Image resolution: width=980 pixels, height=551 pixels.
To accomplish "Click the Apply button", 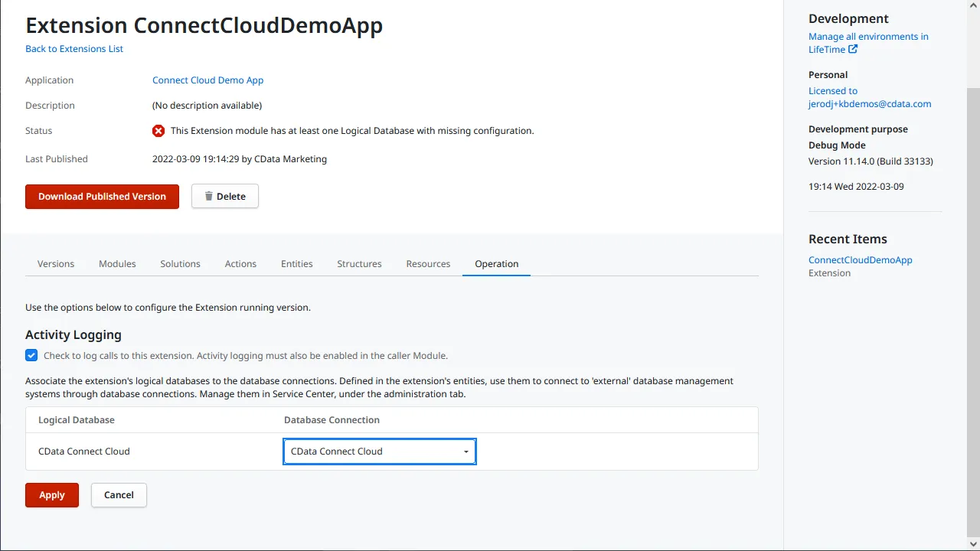I will click(x=52, y=495).
